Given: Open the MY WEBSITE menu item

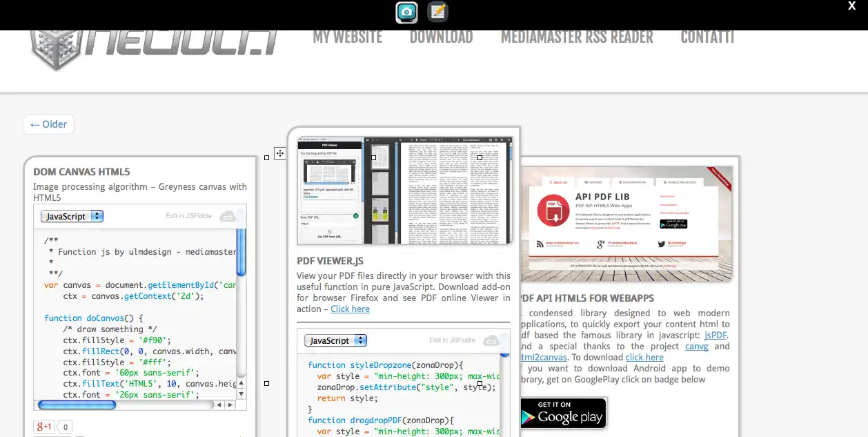Looking at the screenshot, I should pos(348,37).
